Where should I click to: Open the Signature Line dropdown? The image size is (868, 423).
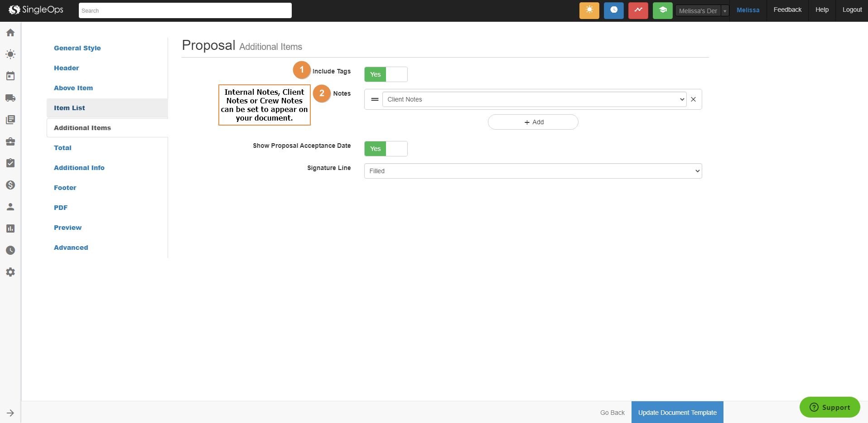coord(533,171)
